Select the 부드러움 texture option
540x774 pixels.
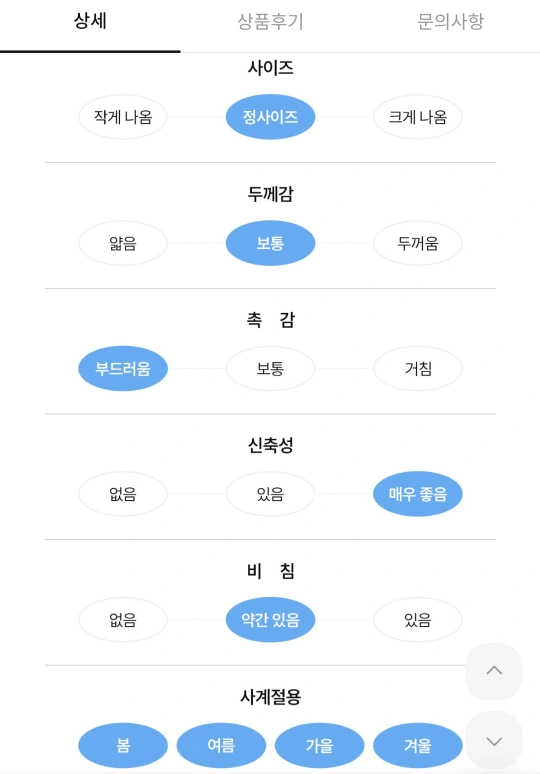click(123, 368)
